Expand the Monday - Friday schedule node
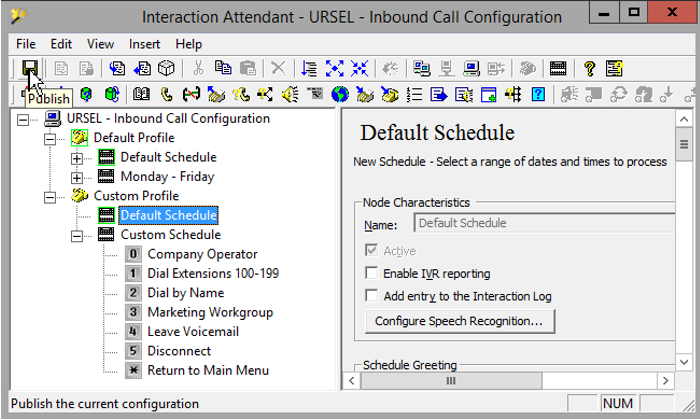The width and height of the screenshot is (700, 419). (78, 177)
